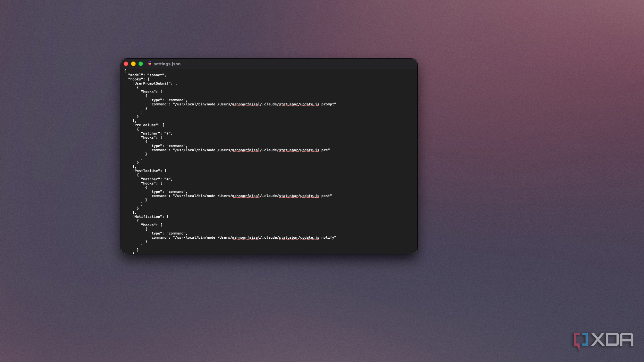Image resolution: width=644 pixels, height=362 pixels.
Task: Click "matcher": "*" under PostToolUse
Action: point(157,179)
